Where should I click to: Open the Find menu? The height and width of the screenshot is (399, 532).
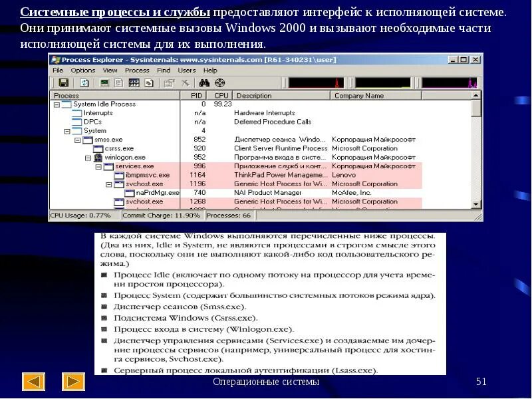pos(164,70)
